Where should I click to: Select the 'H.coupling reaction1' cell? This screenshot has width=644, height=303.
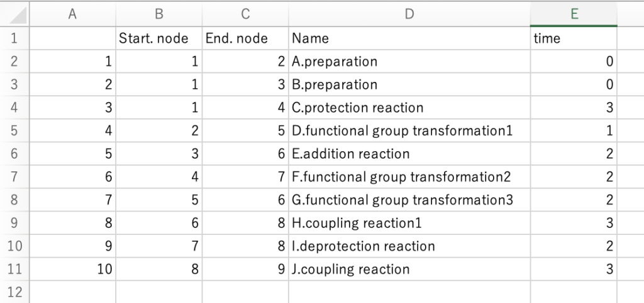[409, 223]
